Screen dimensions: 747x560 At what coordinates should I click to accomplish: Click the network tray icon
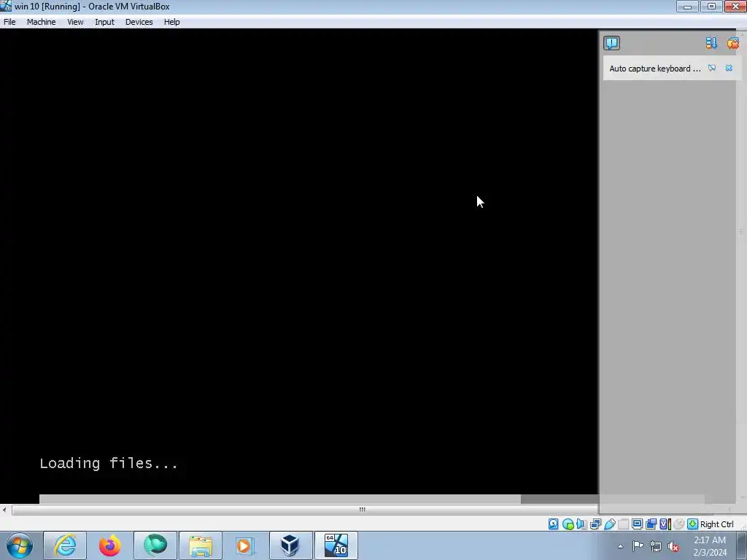coord(656,546)
